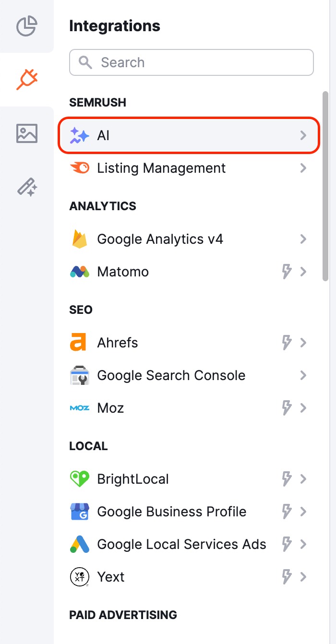Expand the Google Search Console chevron

coord(303,375)
